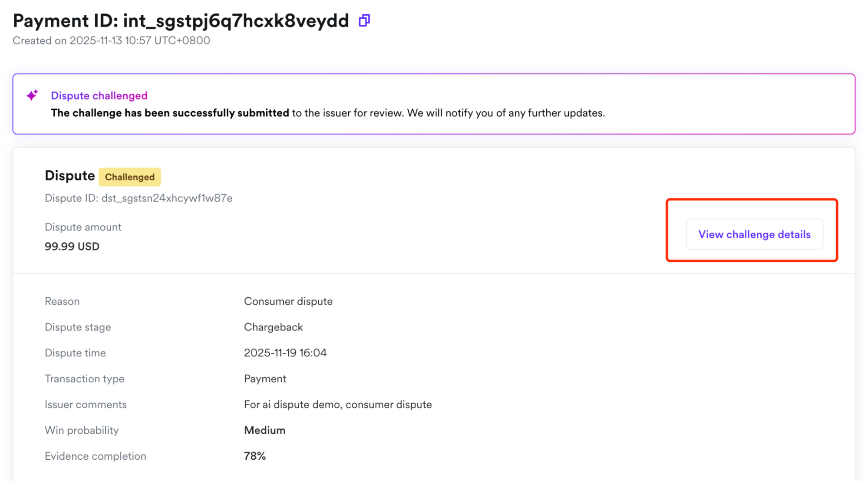
Task: Select the Chargeback dispute stage label
Action: tap(273, 327)
